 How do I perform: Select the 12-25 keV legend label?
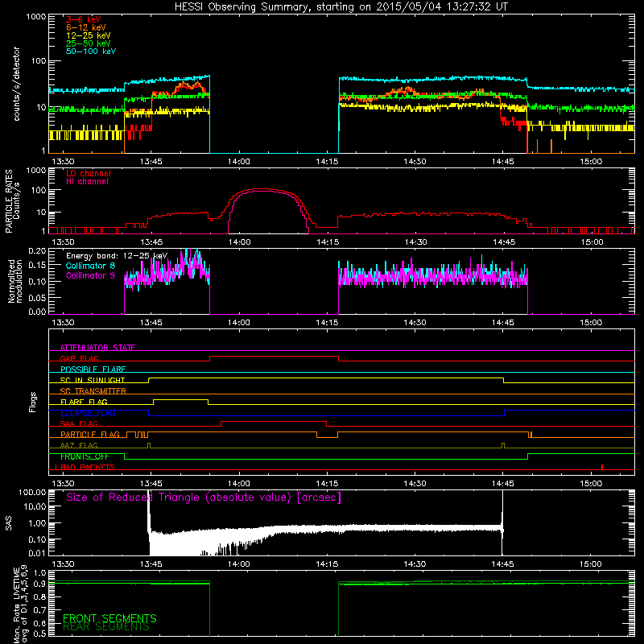point(89,35)
